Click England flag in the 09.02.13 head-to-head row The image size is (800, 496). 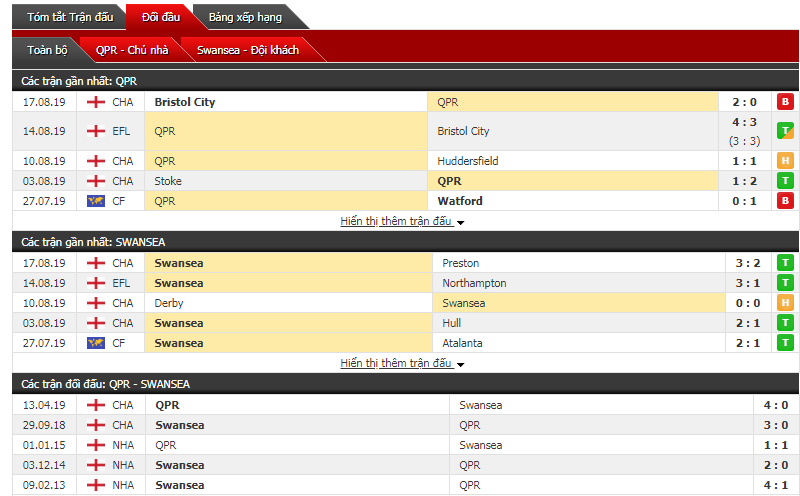(x=95, y=485)
